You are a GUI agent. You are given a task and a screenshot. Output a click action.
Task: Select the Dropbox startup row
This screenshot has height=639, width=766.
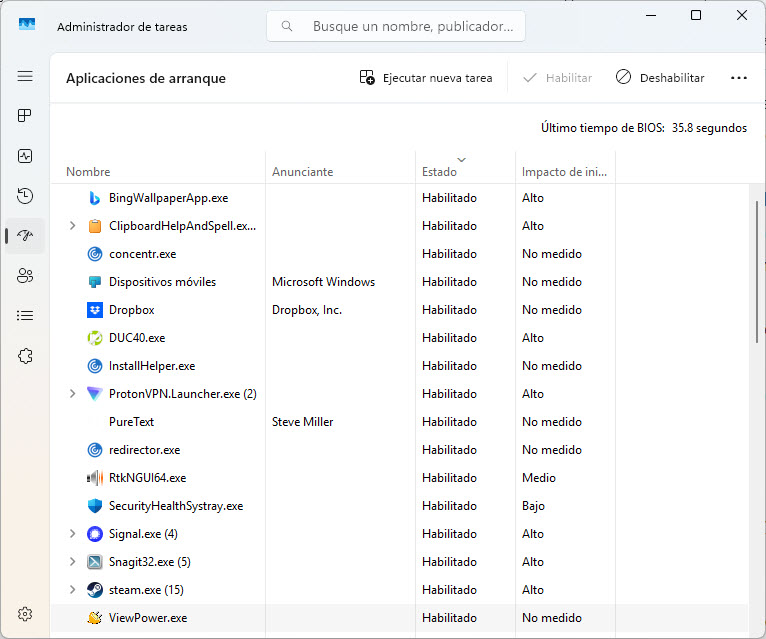(x=400, y=310)
